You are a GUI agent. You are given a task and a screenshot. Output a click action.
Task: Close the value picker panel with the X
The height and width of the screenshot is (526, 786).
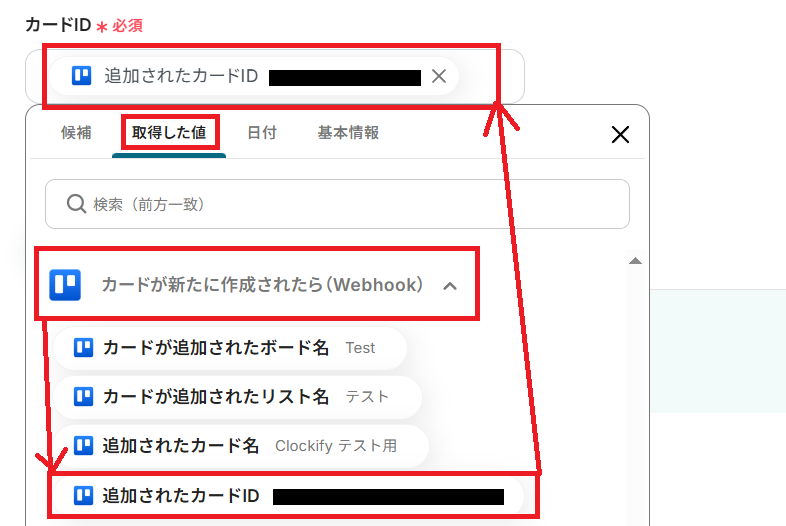click(x=620, y=134)
